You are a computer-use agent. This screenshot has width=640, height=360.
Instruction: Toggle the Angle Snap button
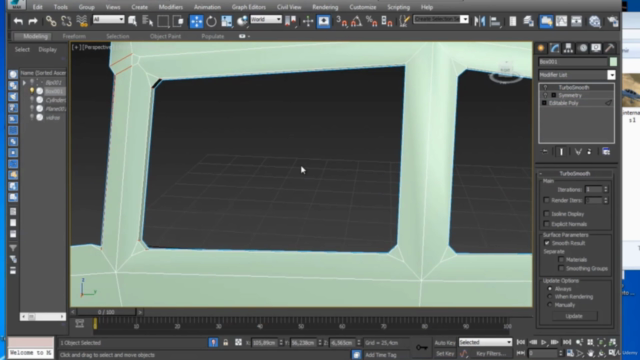point(356,21)
